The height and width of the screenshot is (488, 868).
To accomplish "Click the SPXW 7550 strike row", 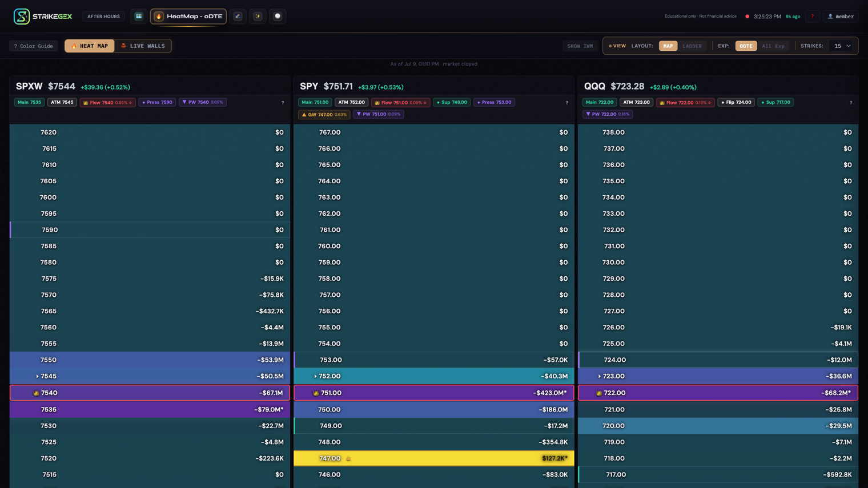I will pyautogui.click(x=150, y=360).
